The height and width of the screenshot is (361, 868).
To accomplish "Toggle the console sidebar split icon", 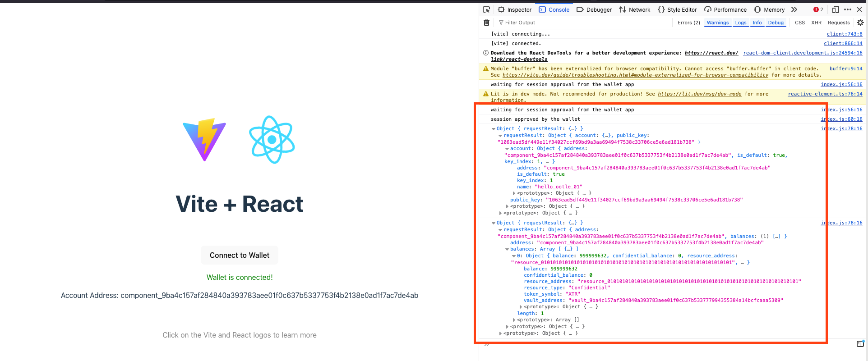I will (860, 344).
